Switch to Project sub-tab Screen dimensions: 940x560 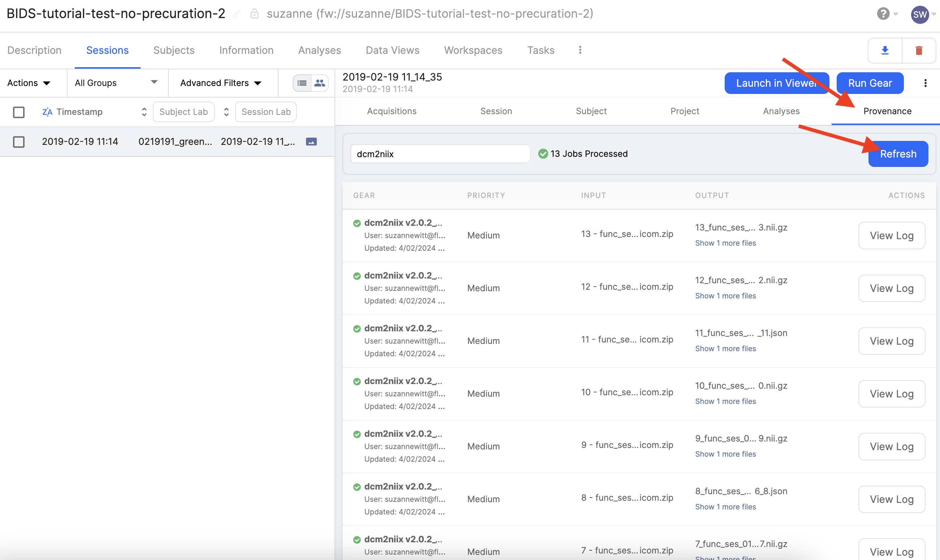coord(685,111)
